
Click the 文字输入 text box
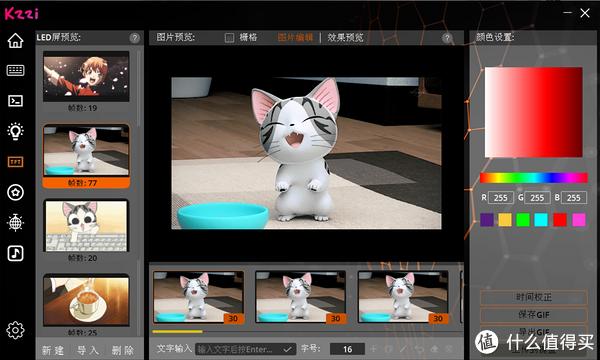pyautogui.click(x=245, y=349)
